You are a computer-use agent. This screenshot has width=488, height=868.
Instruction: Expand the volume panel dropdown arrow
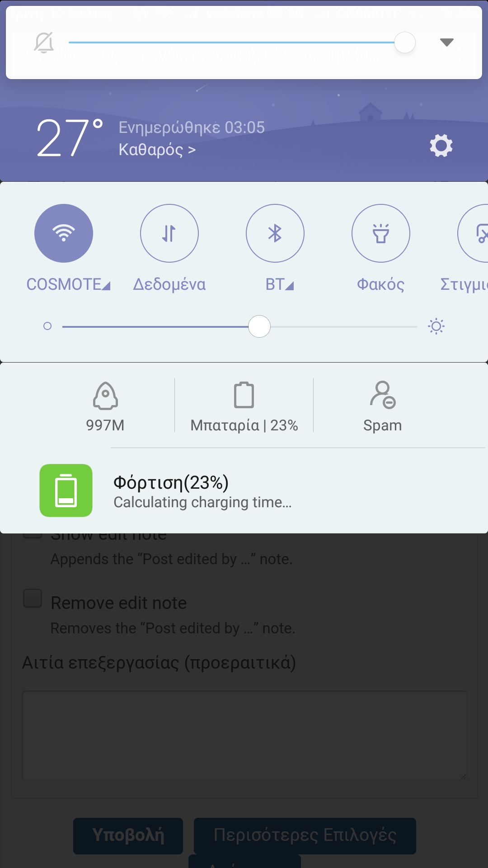(446, 42)
